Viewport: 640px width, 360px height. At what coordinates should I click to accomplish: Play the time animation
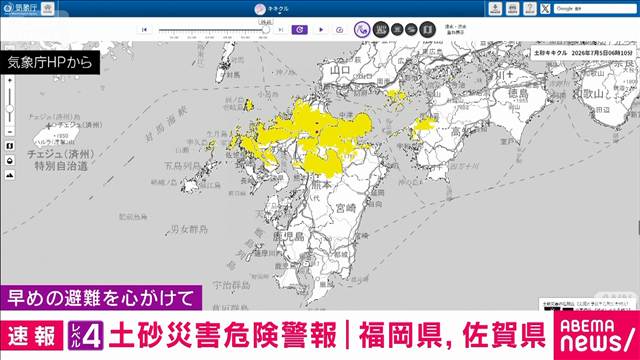point(321,30)
